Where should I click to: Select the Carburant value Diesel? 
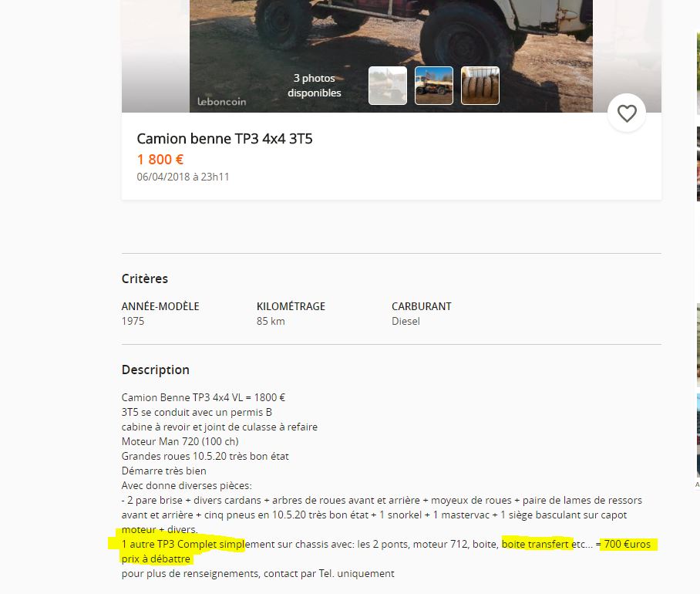(x=406, y=321)
